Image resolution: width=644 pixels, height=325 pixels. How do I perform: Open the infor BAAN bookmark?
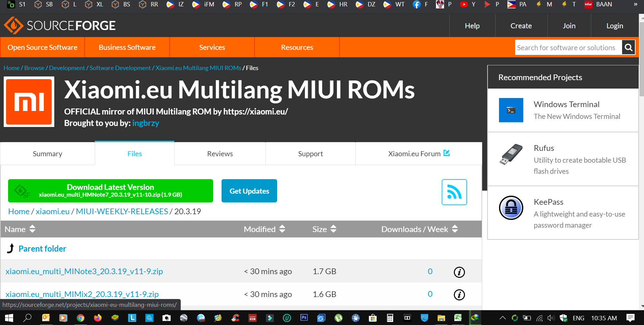(598, 4)
